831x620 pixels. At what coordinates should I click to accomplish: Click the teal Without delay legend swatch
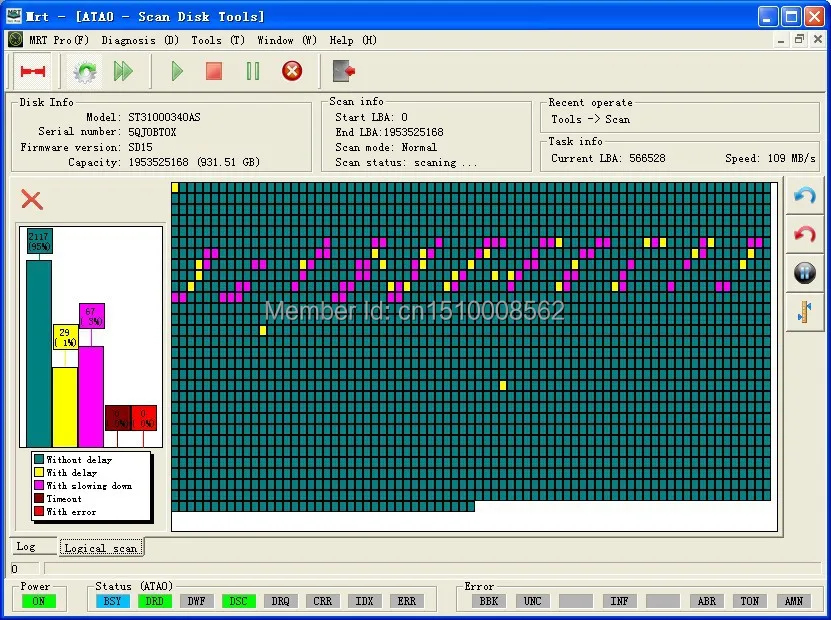[x=39, y=459]
